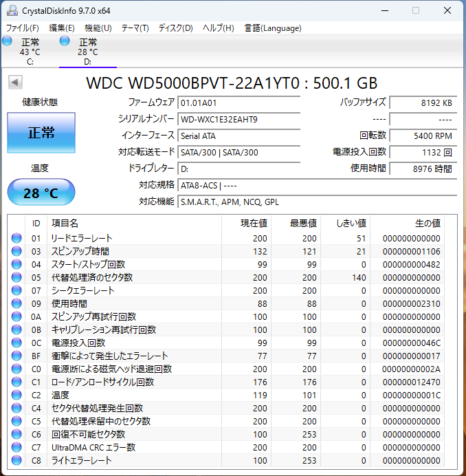Click the drive letter field D:
Image resolution: width=466 pixels, height=476 pixels.
click(238, 169)
